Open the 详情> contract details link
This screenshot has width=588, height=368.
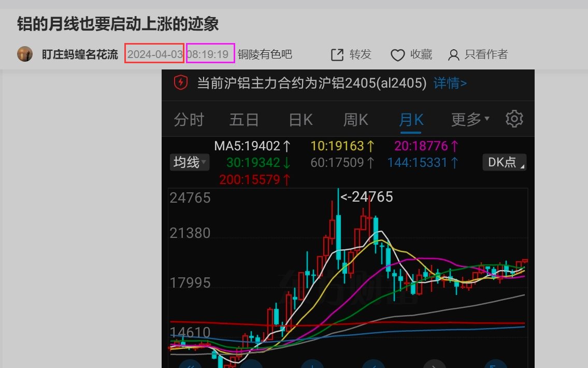450,83
